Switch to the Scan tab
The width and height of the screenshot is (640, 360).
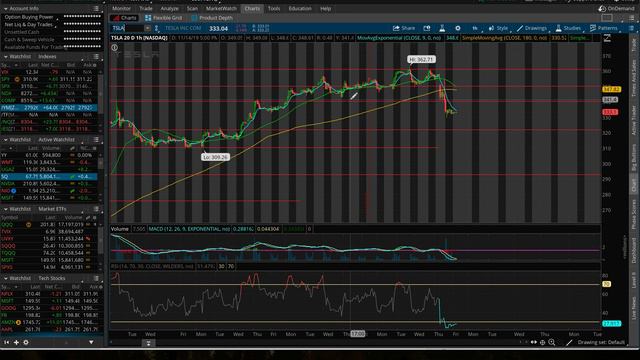coord(192,9)
